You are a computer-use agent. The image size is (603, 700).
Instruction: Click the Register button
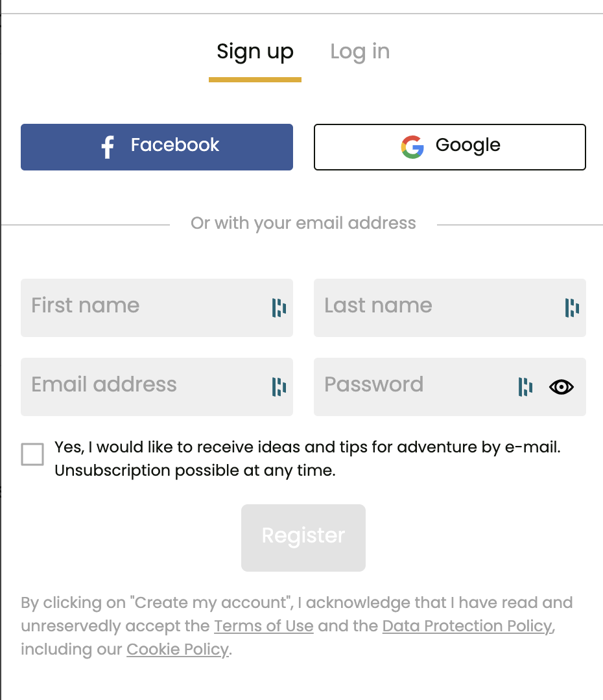coord(303,537)
